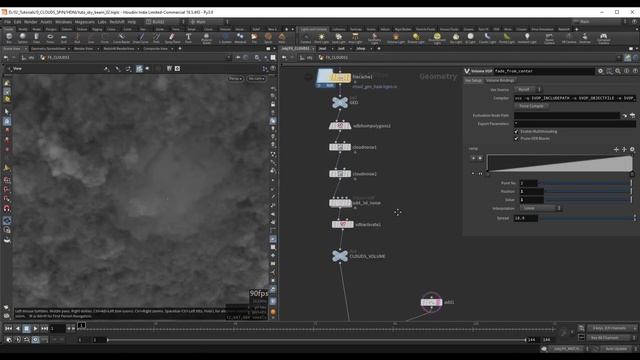Select the vdbfrompolygons1 node
The width and height of the screenshot is (640, 360).
click(x=340, y=126)
